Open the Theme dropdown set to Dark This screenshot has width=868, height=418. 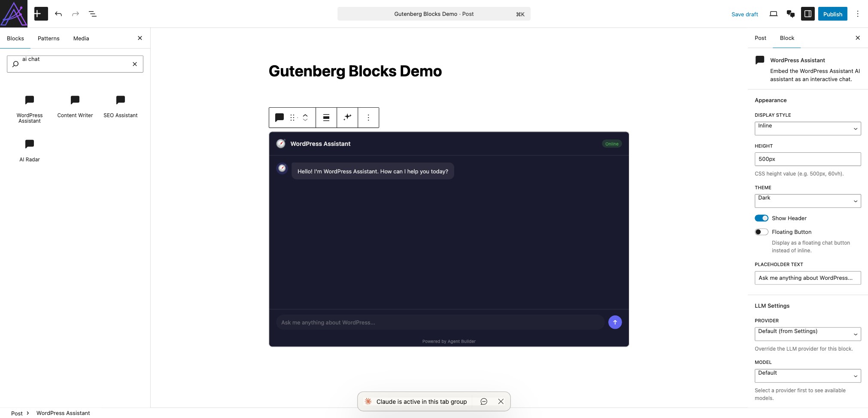pyautogui.click(x=807, y=200)
